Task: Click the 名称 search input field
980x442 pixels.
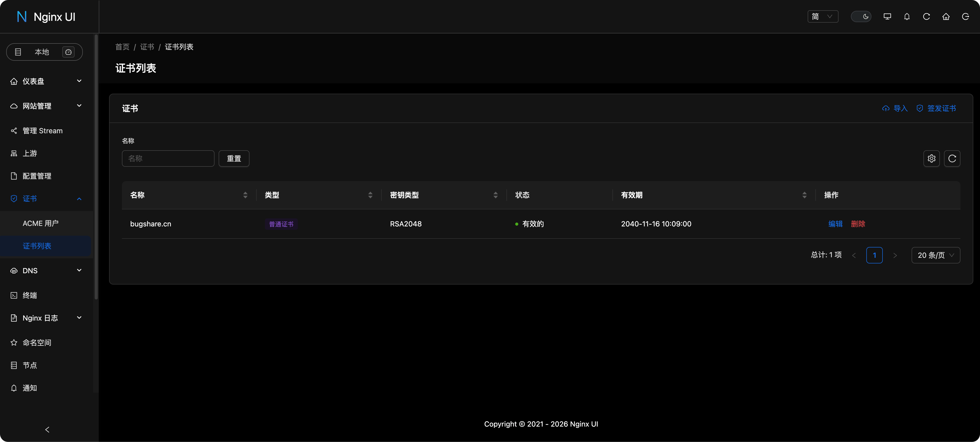Action: coord(168,159)
